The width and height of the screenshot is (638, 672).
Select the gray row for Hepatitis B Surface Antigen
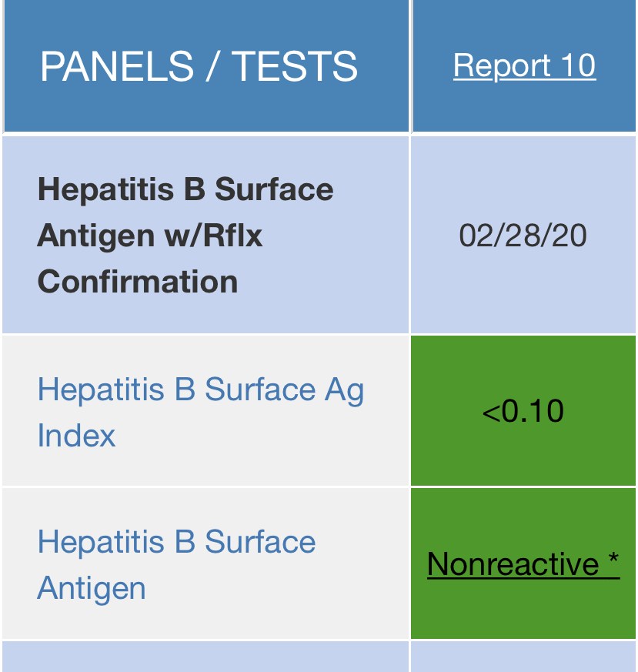click(319, 563)
